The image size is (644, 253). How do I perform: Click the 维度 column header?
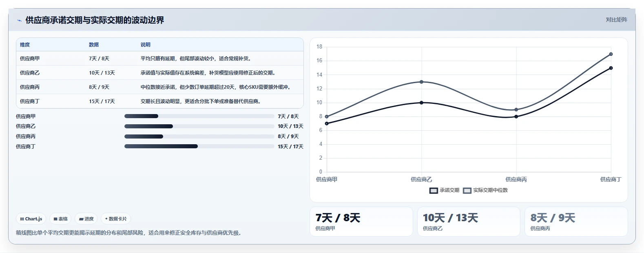coord(25,45)
